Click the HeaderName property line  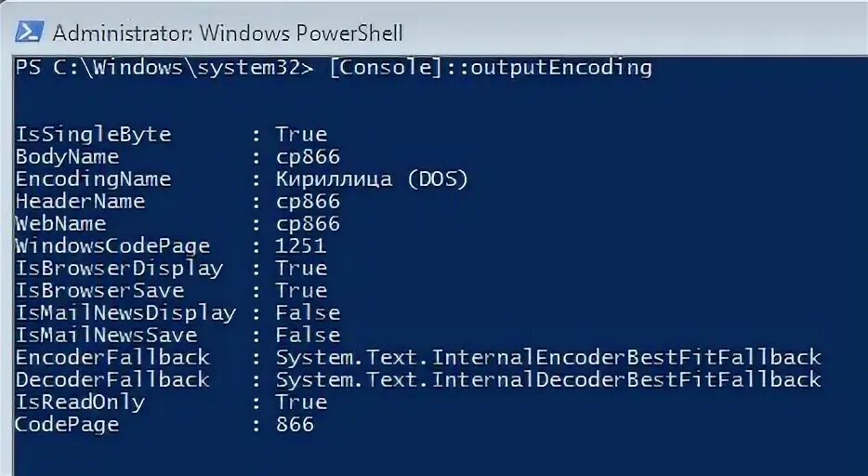tap(178, 202)
